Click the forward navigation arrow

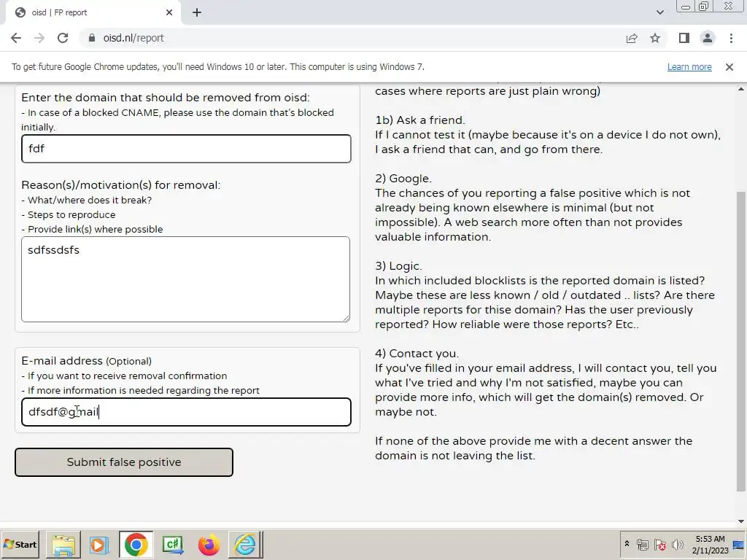click(x=39, y=38)
